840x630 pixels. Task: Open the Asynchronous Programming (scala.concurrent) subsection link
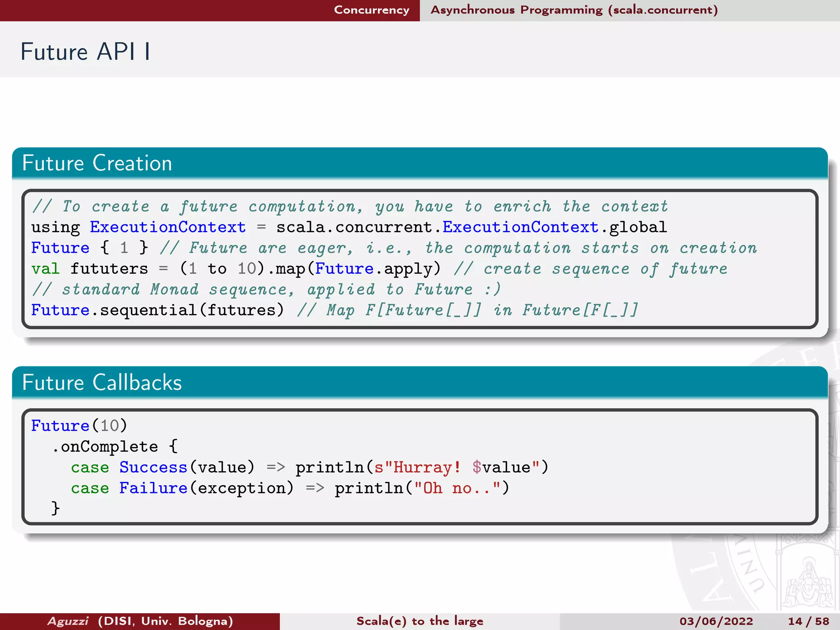point(574,10)
